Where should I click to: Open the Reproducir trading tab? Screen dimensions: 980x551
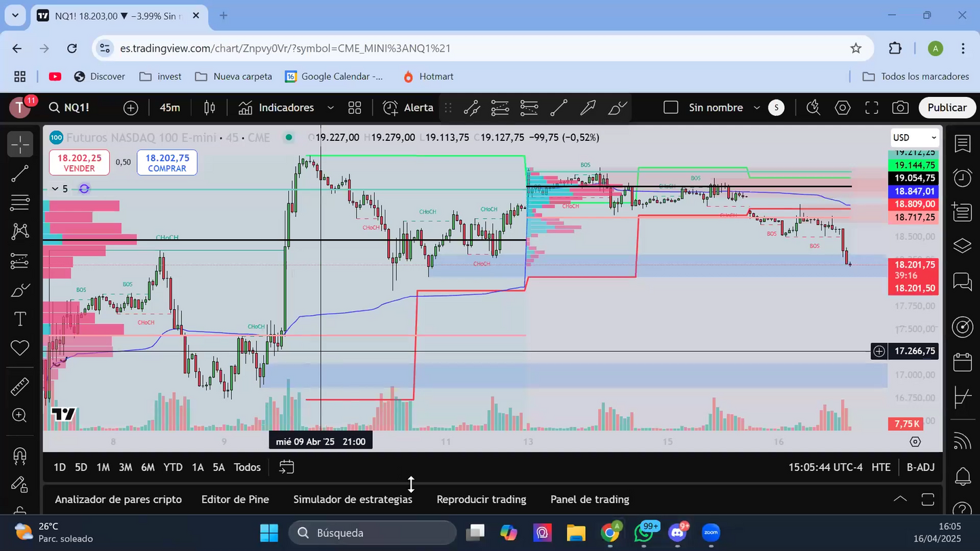[x=482, y=499]
